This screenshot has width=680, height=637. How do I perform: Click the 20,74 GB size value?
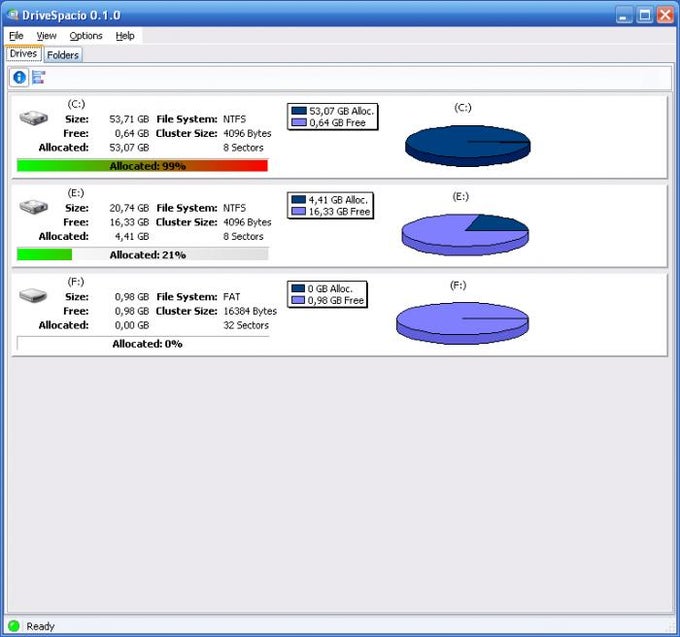129,208
